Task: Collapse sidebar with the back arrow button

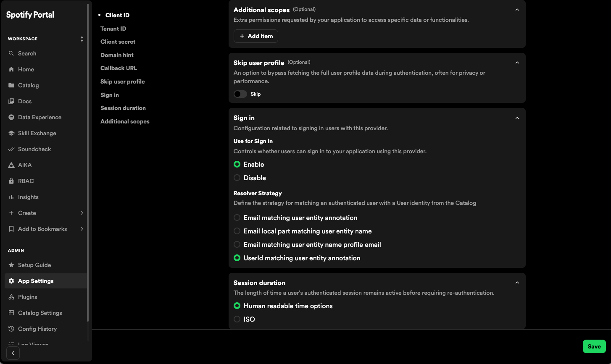Action: pos(13,353)
